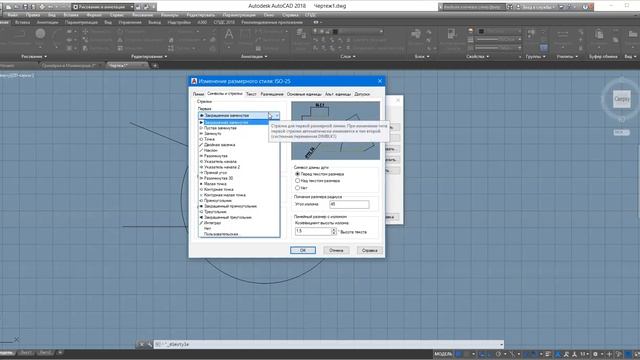Viewport: 640px width, 360px height.
Task: Open the 'СПДС 2018' ribbon tab
Action: 224,22
